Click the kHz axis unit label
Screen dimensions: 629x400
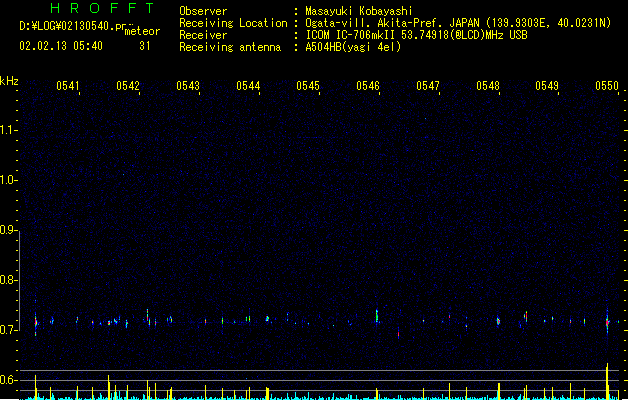click(9, 81)
